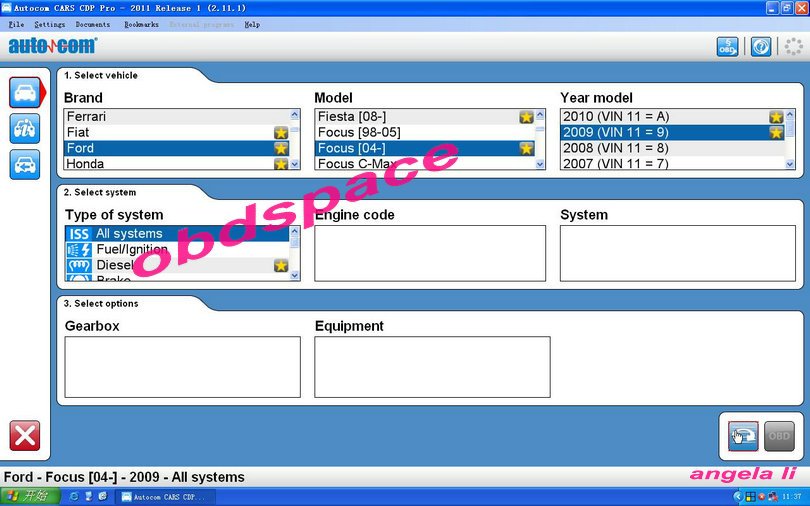Toggle favorite star for 2010 year model
810x506 pixels.
click(776, 117)
